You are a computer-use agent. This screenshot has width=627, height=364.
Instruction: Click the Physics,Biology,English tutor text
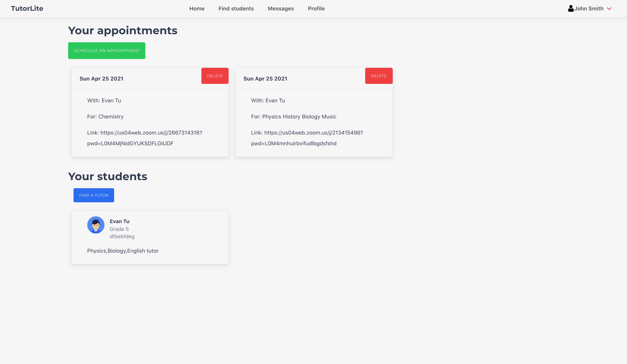pyautogui.click(x=123, y=251)
